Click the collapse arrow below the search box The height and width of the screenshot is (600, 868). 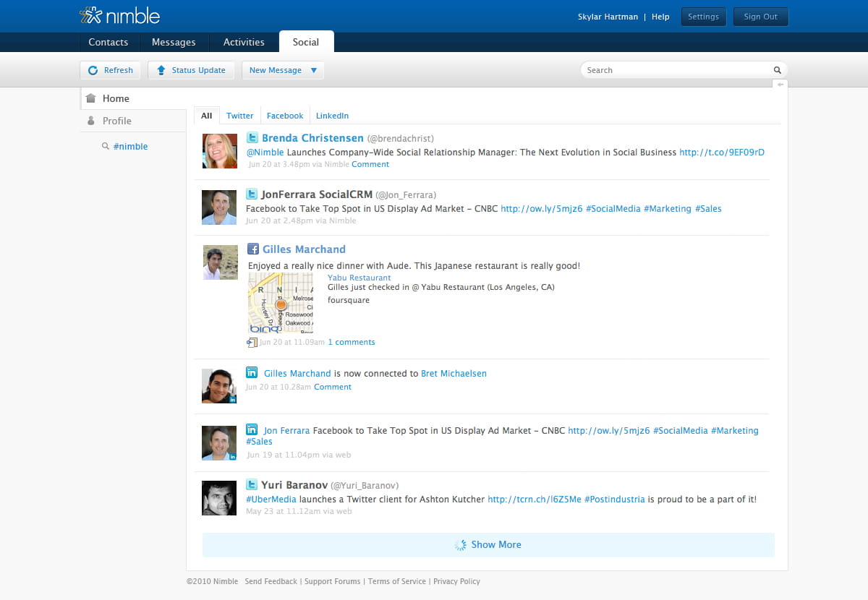780,85
